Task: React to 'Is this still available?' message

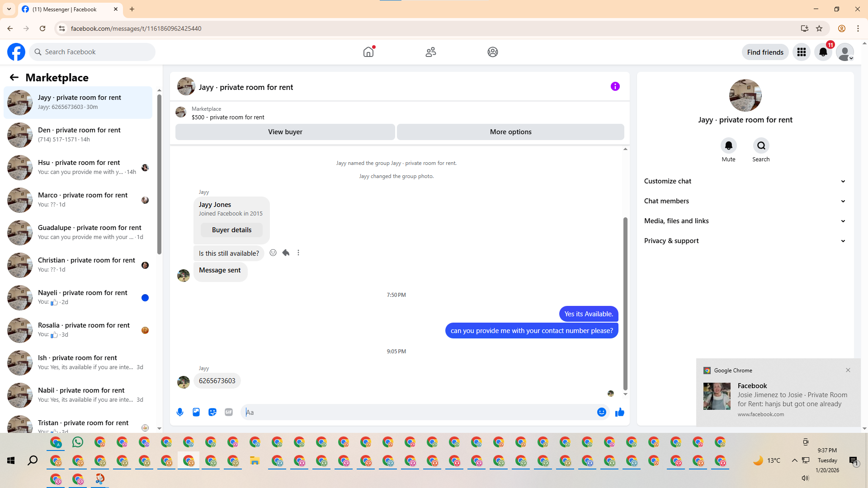Action: (273, 253)
